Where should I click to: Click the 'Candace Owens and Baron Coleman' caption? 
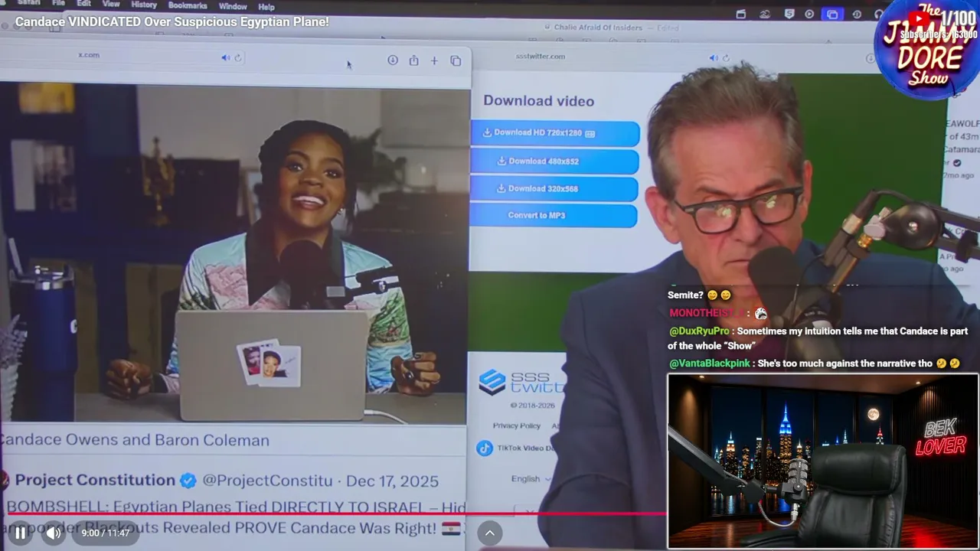pos(135,441)
